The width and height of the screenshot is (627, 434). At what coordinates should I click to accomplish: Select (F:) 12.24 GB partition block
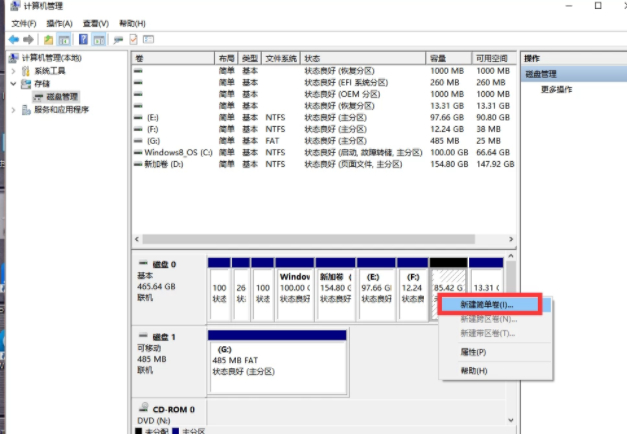pyautogui.click(x=413, y=290)
